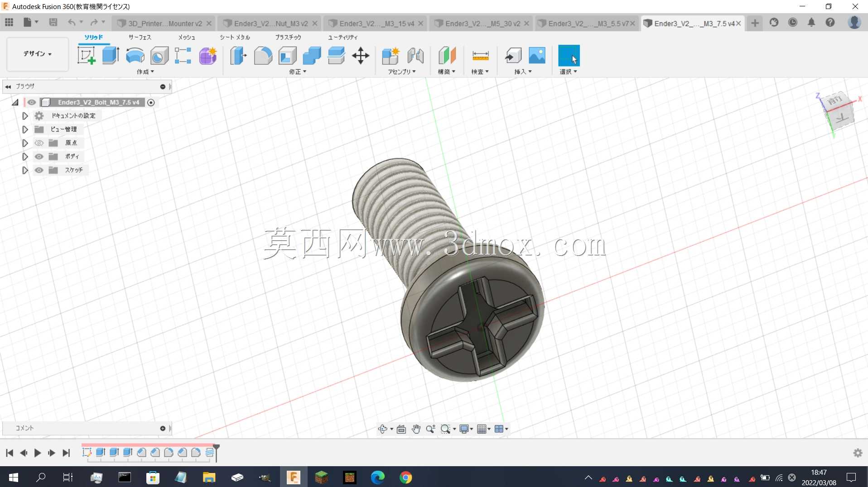Image resolution: width=868 pixels, height=487 pixels.
Task: Switch to the メッシュ tab
Action: click(x=187, y=37)
